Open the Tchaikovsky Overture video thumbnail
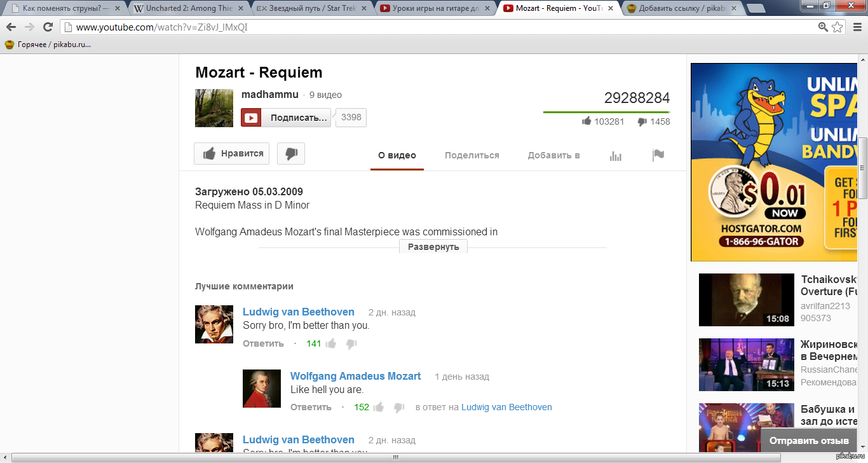868x463 pixels. 746,300
